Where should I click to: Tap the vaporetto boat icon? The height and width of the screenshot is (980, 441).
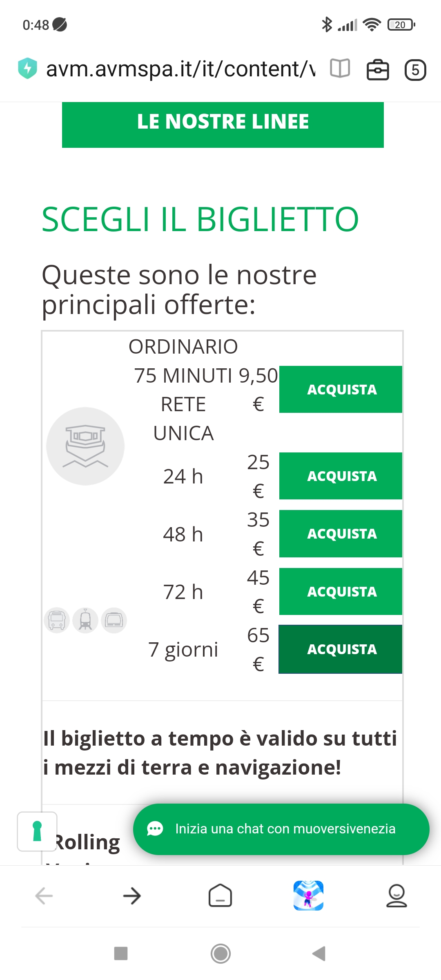pos(85,446)
